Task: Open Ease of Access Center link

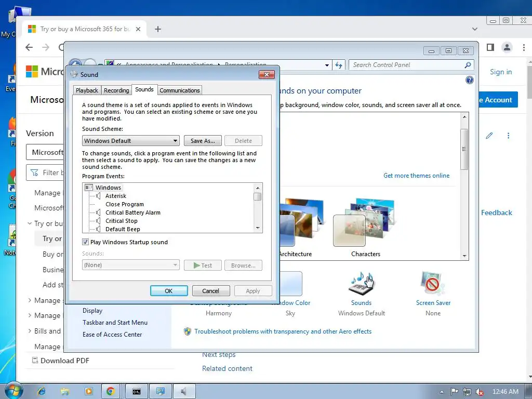Action: coord(112,335)
